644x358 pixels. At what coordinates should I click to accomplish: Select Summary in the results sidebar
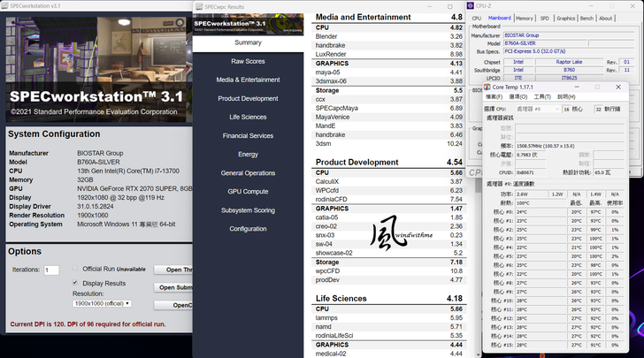[248, 42]
